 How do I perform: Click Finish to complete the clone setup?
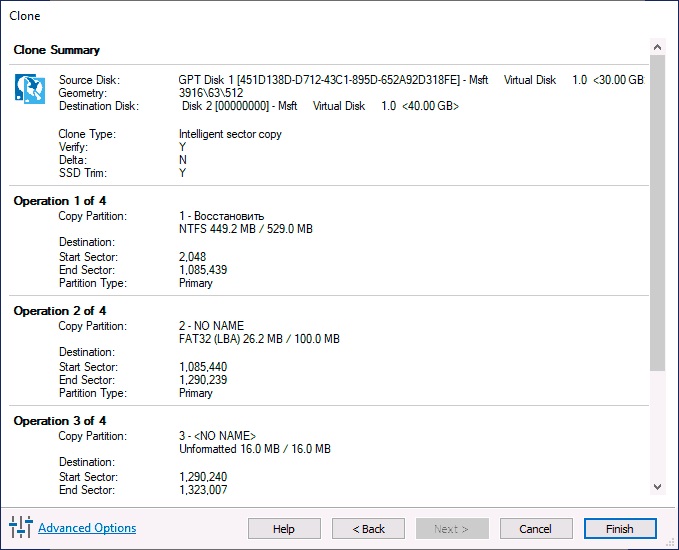pos(620,529)
